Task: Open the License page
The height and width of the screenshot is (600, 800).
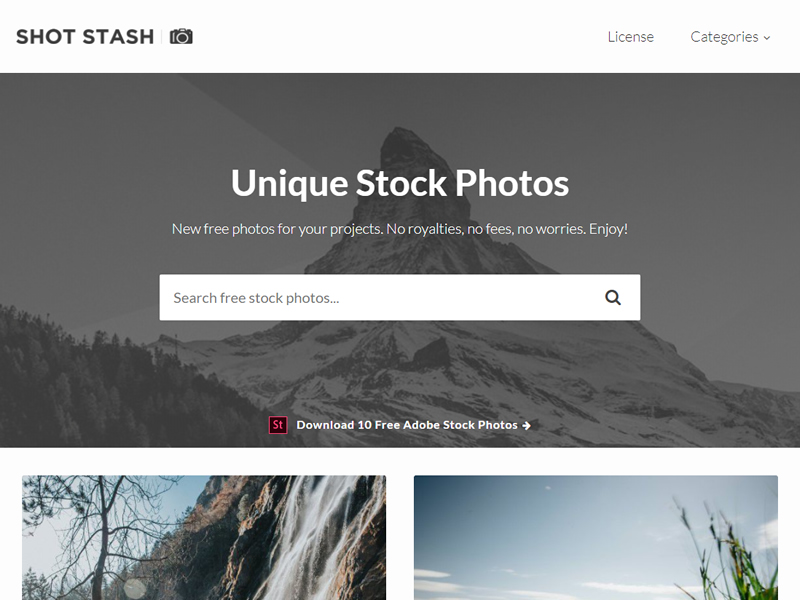Action: [631, 37]
